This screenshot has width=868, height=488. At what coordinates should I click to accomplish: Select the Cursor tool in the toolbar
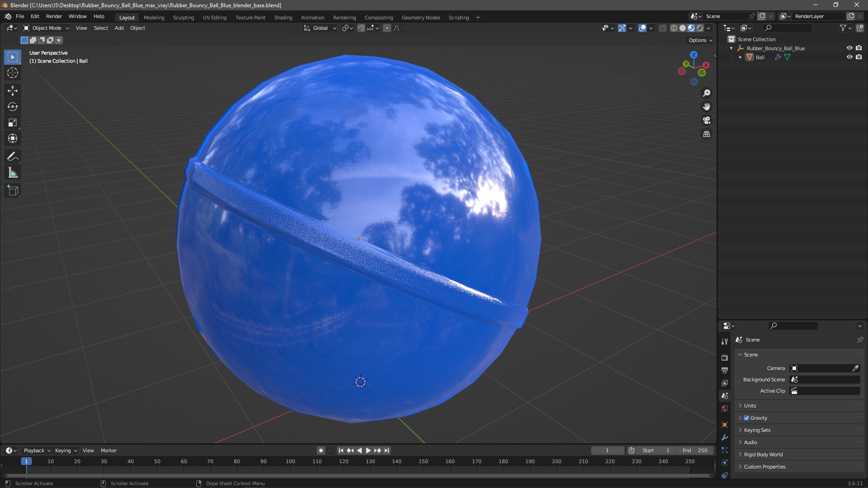pos(13,73)
